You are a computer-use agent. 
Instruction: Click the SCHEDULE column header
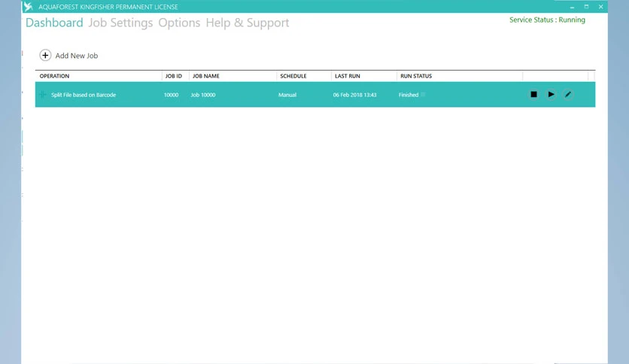click(x=293, y=76)
